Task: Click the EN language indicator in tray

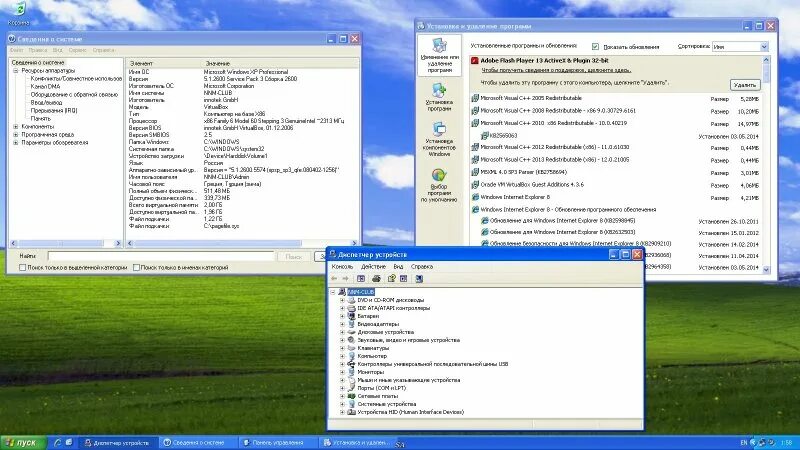Action: coord(743,442)
